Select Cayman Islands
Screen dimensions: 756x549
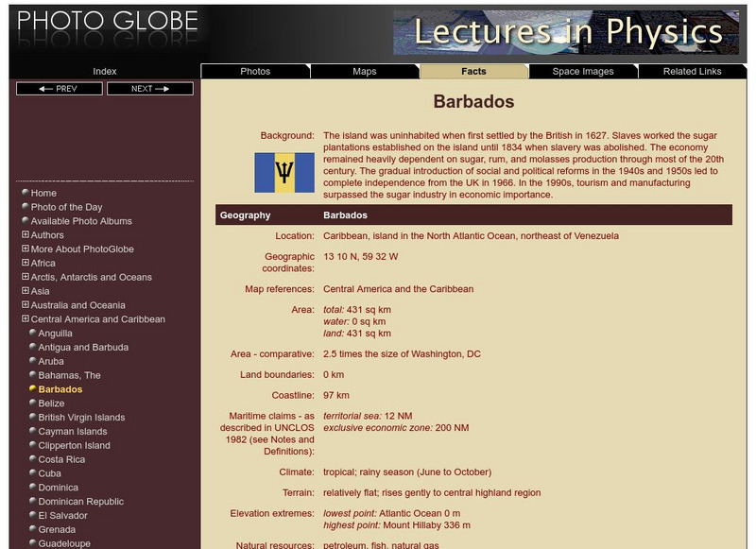[x=73, y=431]
